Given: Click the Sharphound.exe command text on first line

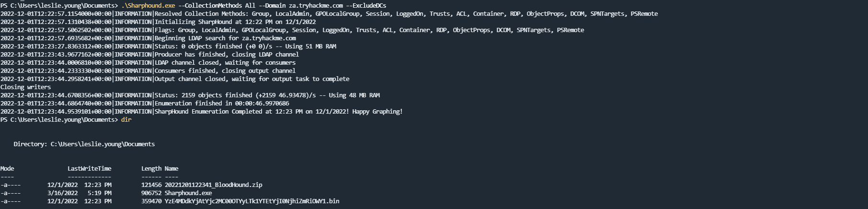Looking at the screenshot, I should [x=148, y=5].
